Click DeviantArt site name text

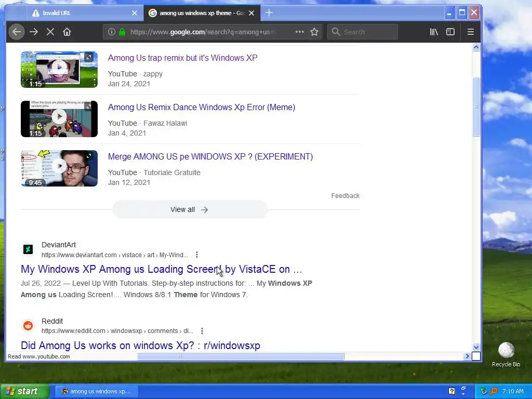58,245
